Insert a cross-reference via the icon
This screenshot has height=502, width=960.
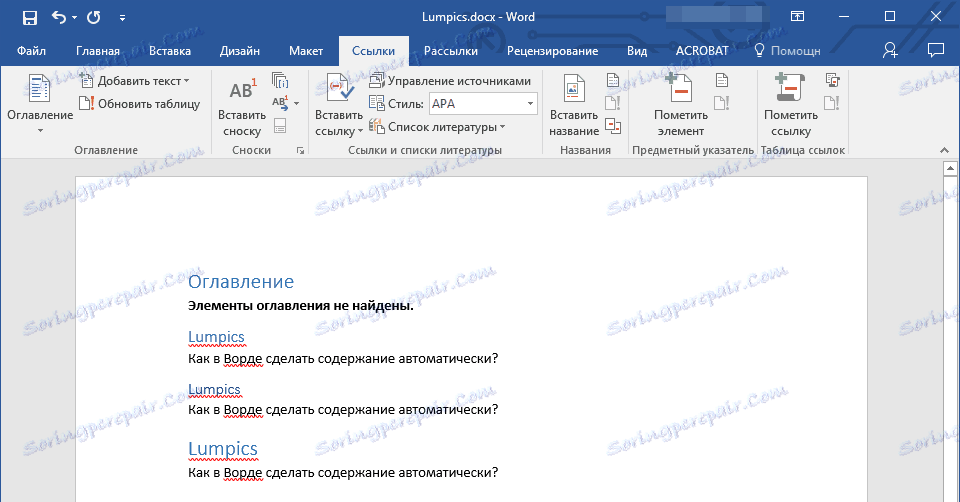(x=613, y=126)
